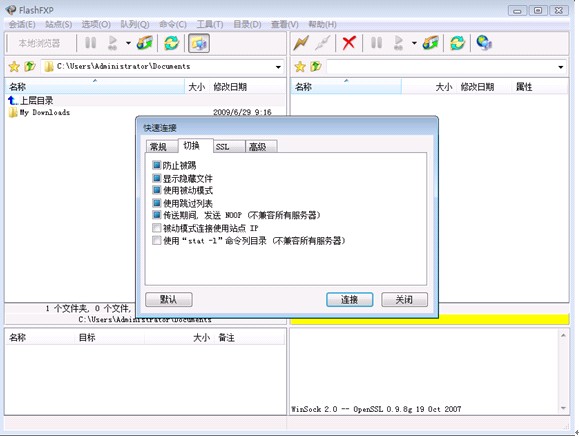Switch to the SSL tab

point(229,147)
